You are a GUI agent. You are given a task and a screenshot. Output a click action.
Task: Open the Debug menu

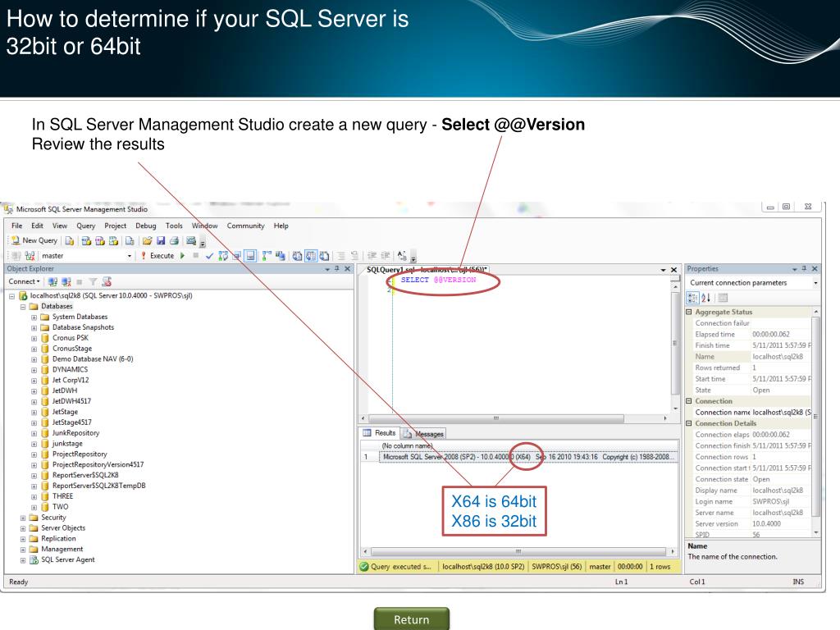pos(146,226)
